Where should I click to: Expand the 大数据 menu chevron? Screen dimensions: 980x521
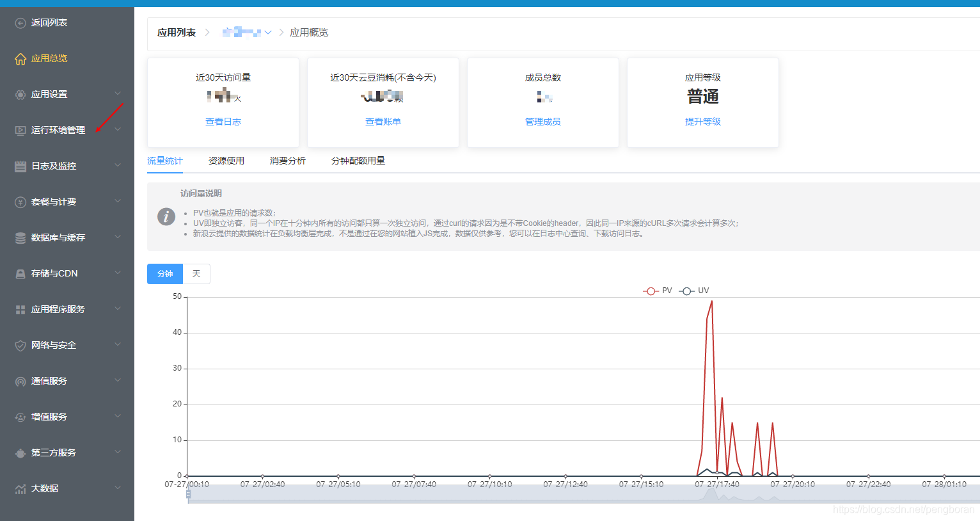pyautogui.click(x=118, y=488)
